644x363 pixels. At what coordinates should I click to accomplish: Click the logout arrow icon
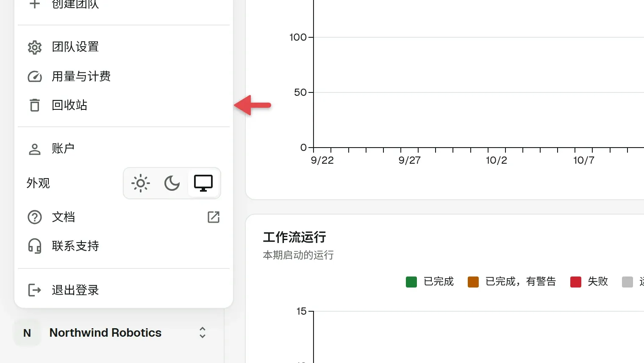click(x=35, y=290)
